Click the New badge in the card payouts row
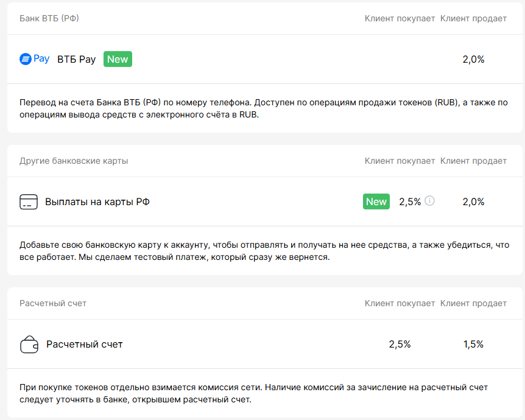This screenshot has height=420, width=525. point(376,201)
